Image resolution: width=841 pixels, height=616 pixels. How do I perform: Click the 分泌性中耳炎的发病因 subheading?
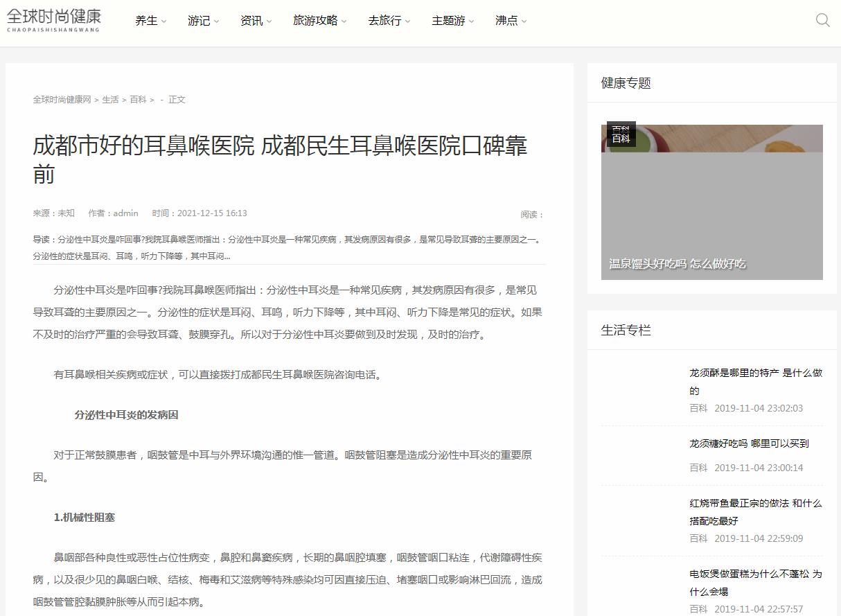coord(126,415)
